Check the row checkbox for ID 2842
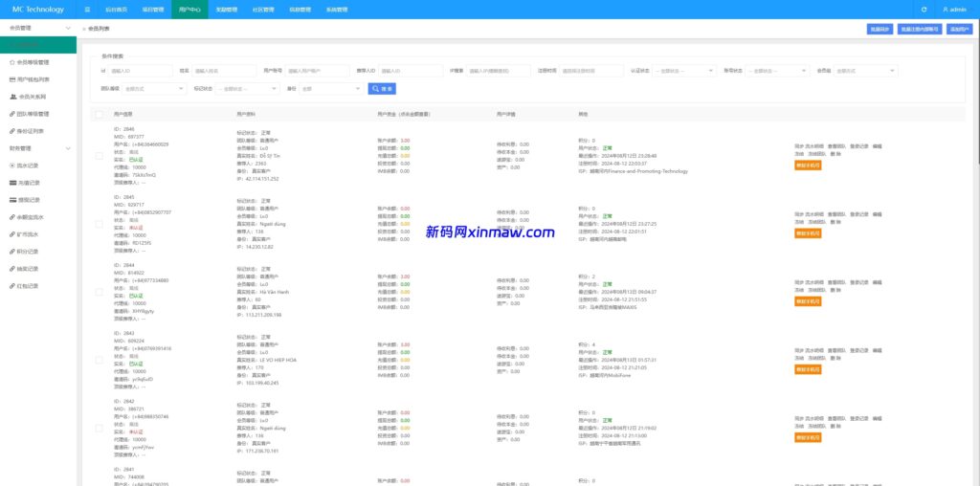Image resolution: width=980 pixels, height=486 pixels. point(99,428)
